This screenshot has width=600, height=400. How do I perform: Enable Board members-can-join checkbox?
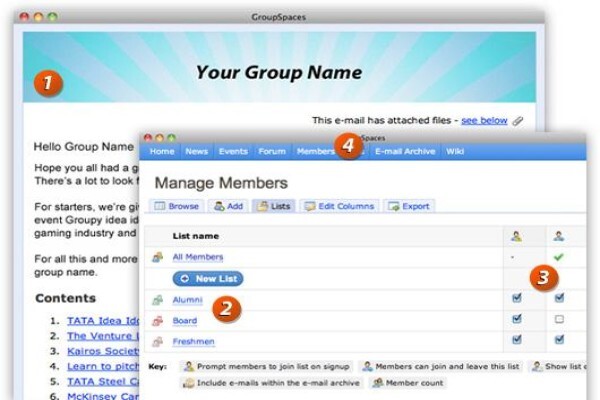coord(559,319)
